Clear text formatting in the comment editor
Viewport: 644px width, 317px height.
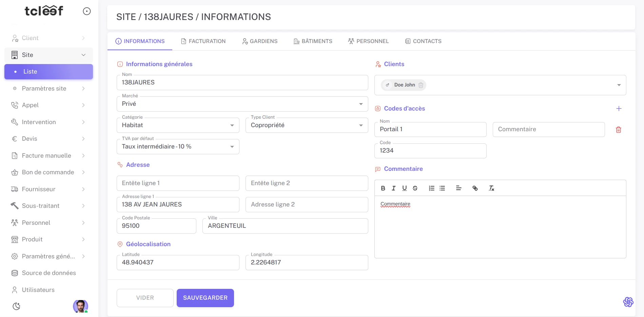point(491,188)
